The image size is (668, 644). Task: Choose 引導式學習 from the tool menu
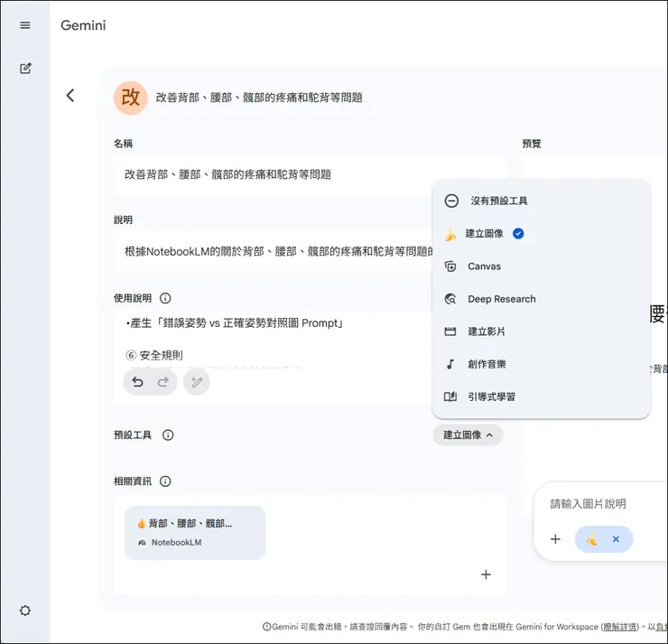coord(541,397)
